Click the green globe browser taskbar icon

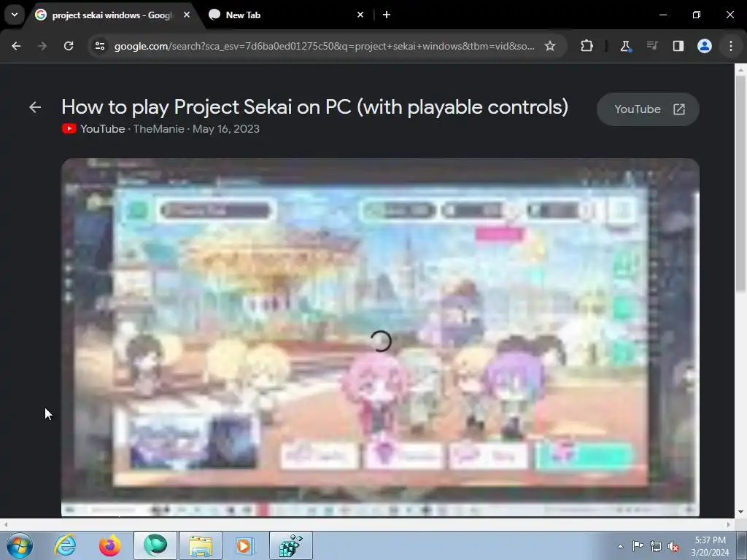pyautogui.click(x=155, y=545)
